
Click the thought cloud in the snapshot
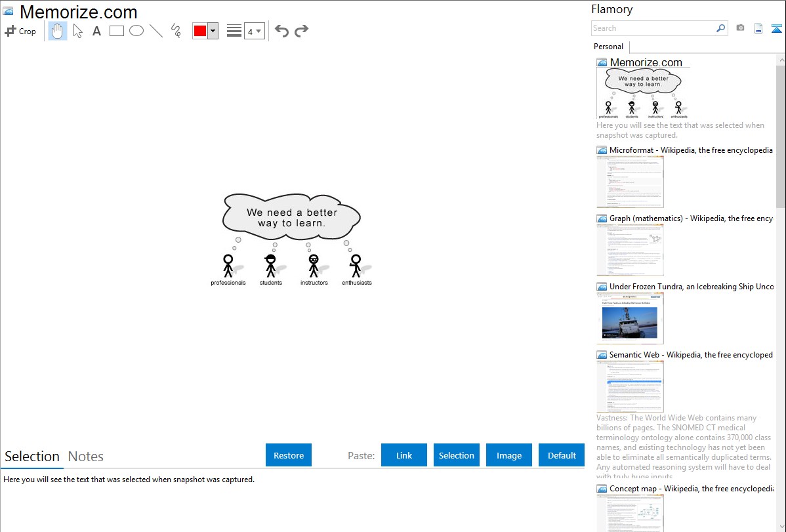(x=292, y=216)
